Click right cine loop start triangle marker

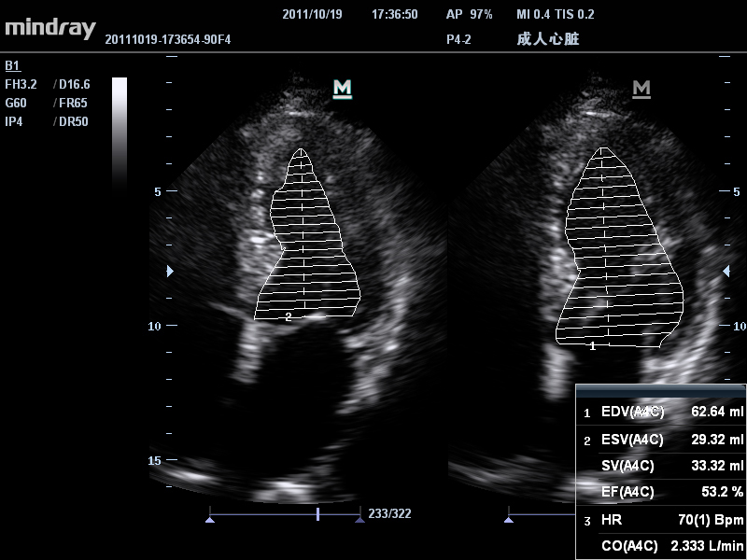tap(509, 520)
